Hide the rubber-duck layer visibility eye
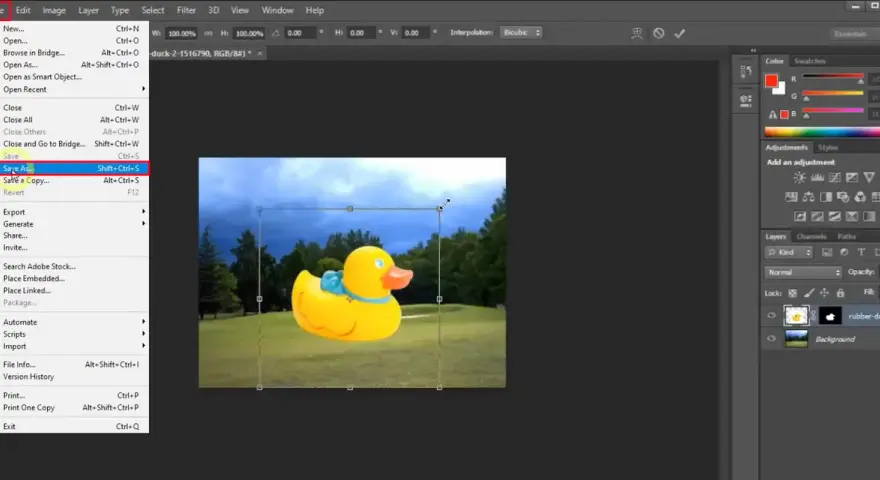Screen dimensions: 880x480 click(x=771, y=316)
